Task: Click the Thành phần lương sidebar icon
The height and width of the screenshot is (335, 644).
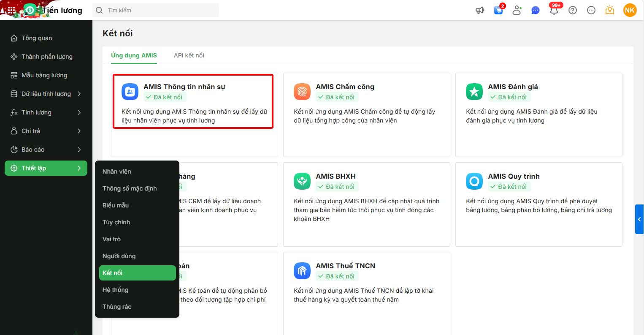Action: (14, 57)
